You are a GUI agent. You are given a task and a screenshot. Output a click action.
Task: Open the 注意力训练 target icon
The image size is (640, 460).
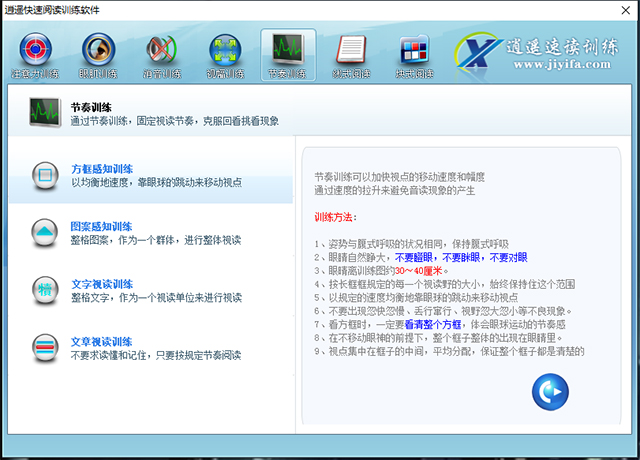(x=36, y=49)
